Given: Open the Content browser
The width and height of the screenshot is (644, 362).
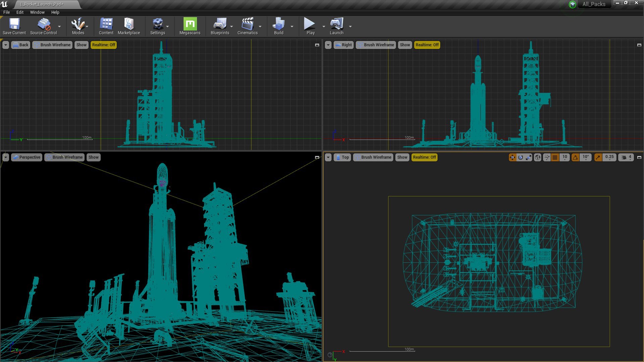Looking at the screenshot, I should point(106,26).
